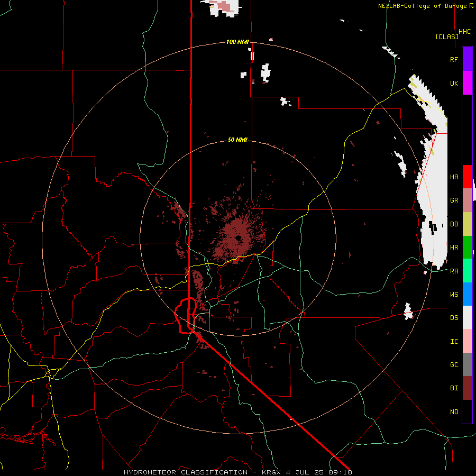Click the Hydrometeor Classification KRGX title caption
The width and height of the screenshot is (476, 476).
click(237, 472)
